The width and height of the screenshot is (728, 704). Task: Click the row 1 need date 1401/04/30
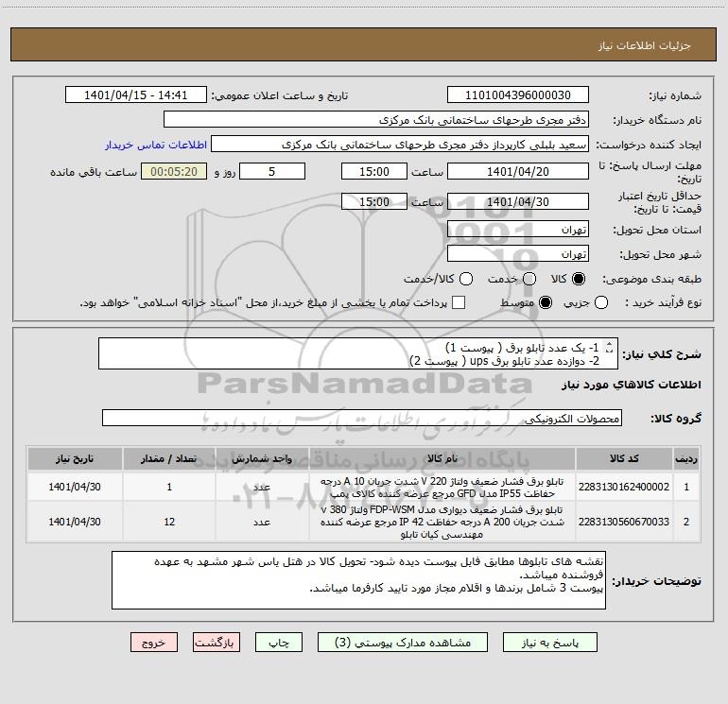click(x=75, y=487)
